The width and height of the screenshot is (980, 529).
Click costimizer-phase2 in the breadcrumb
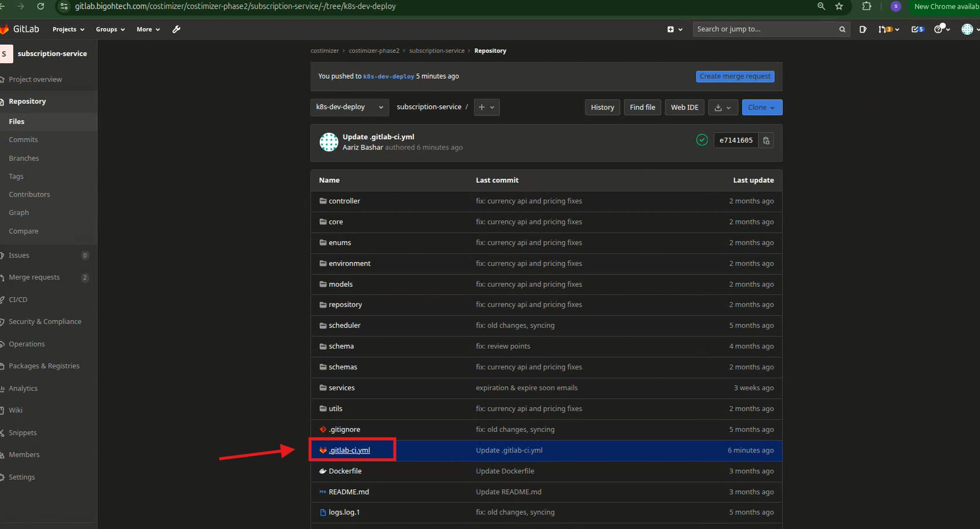(374, 51)
